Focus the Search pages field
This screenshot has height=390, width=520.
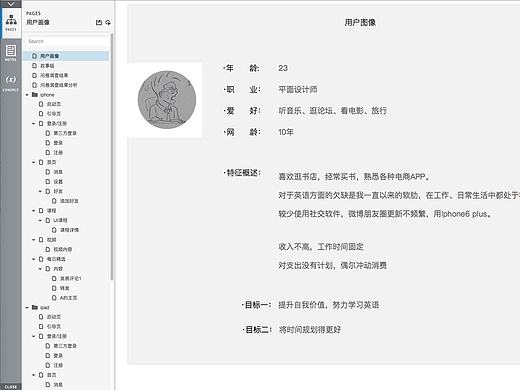point(66,41)
